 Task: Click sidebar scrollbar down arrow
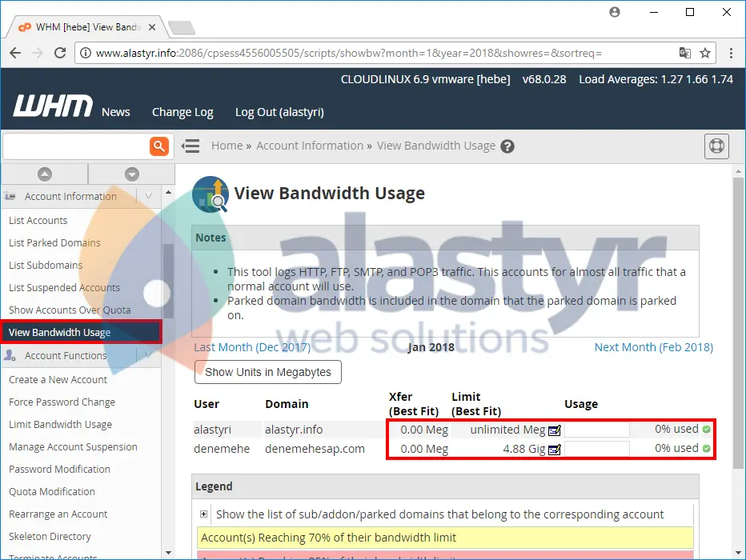[x=168, y=553]
